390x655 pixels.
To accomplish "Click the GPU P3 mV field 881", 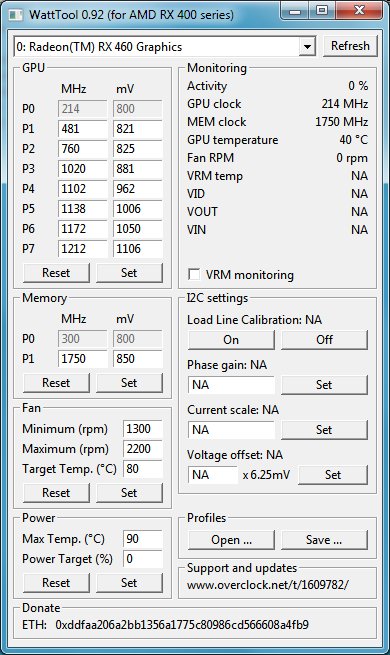I will [x=137, y=169].
